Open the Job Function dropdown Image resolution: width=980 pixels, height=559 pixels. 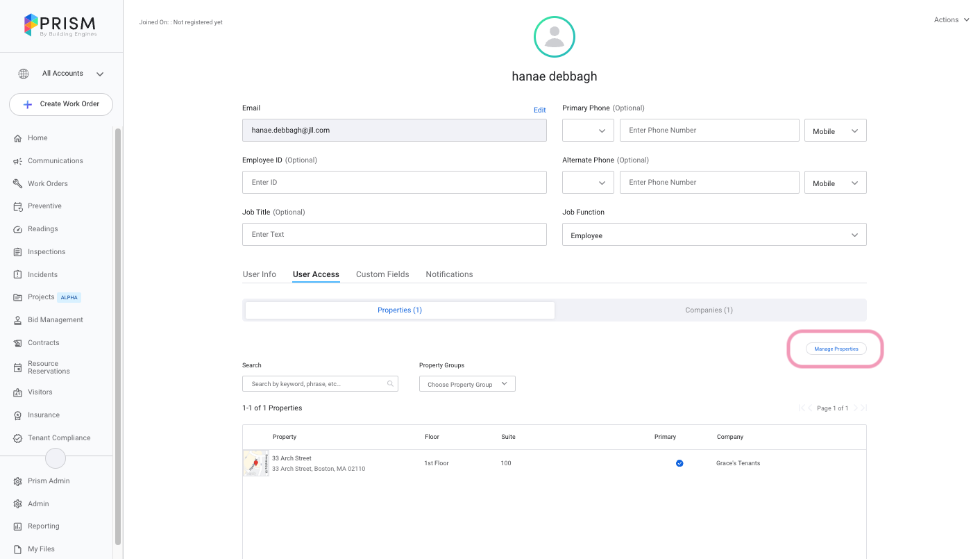pyautogui.click(x=714, y=235)
